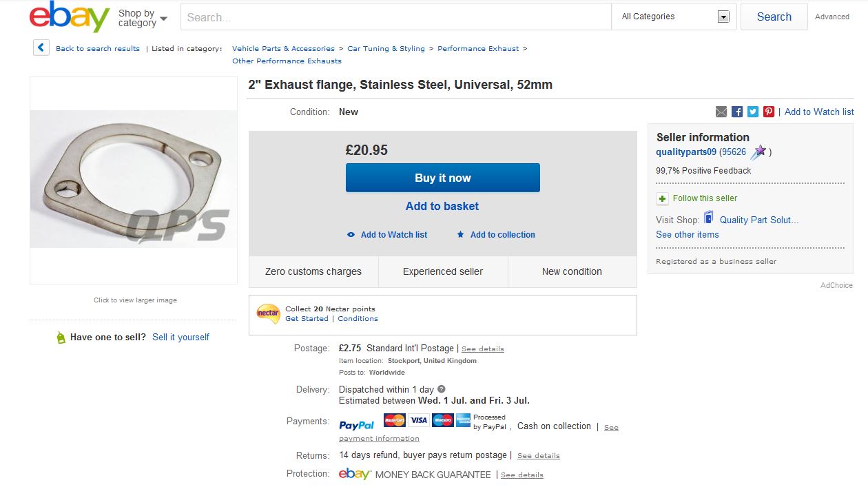The width and height of the screenshot is (868, 498).
Task: Focus the eBay search input field
Action: (x=396, y=17)
